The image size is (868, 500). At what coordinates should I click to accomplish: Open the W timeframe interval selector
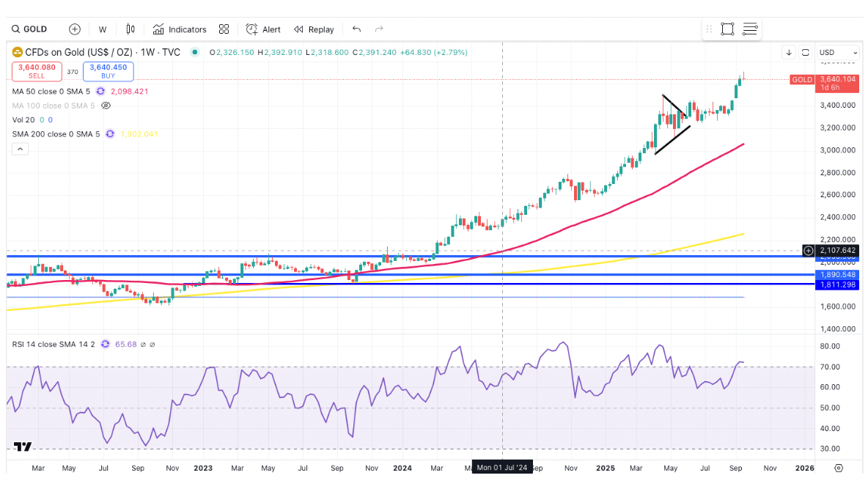coord(103,29)
